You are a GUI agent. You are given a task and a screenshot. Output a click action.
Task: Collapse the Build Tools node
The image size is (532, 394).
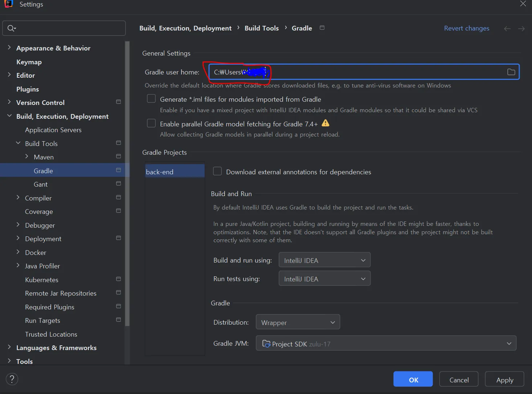(x=18, y=143)
